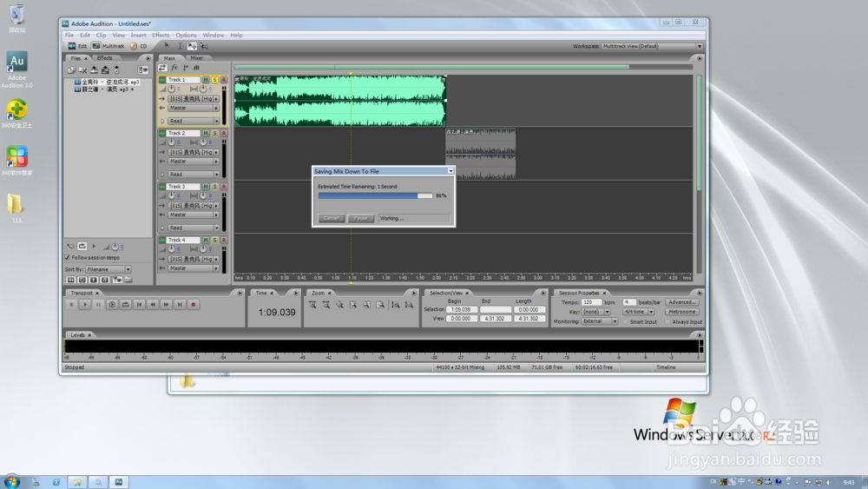Click Audition icon in taskbar
Viewport: 868px width, 489px height.
pos(118,482)
